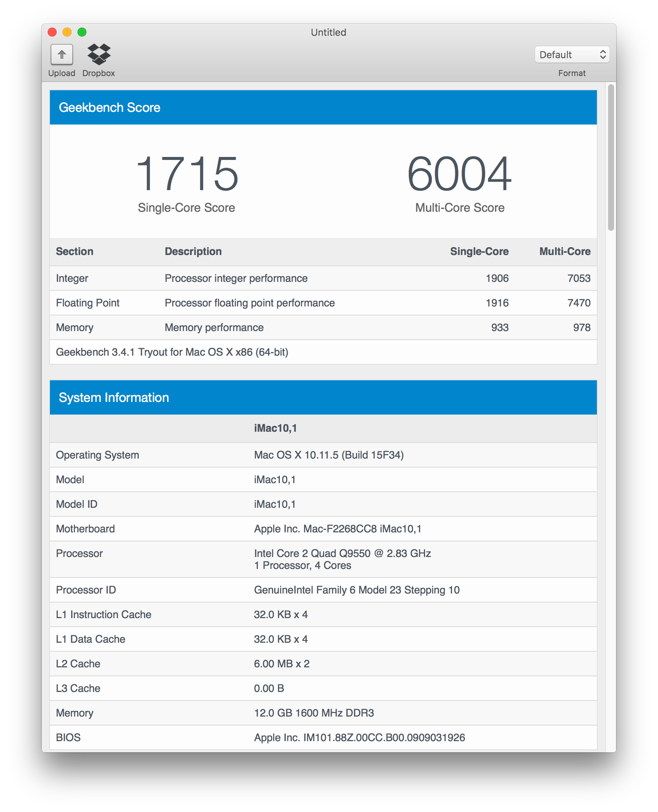This screenshot has width=658, height=812.
Task: Click the L3 Cache value '0.00 B'
Action: pyautogui.click(x=269, y=688)
